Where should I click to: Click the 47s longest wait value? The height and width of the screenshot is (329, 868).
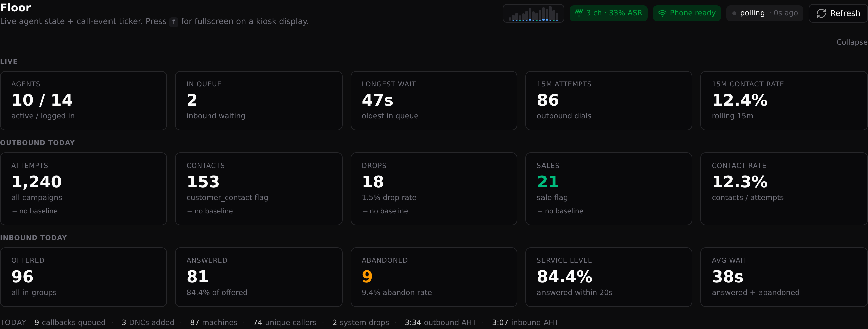point(377,100)
